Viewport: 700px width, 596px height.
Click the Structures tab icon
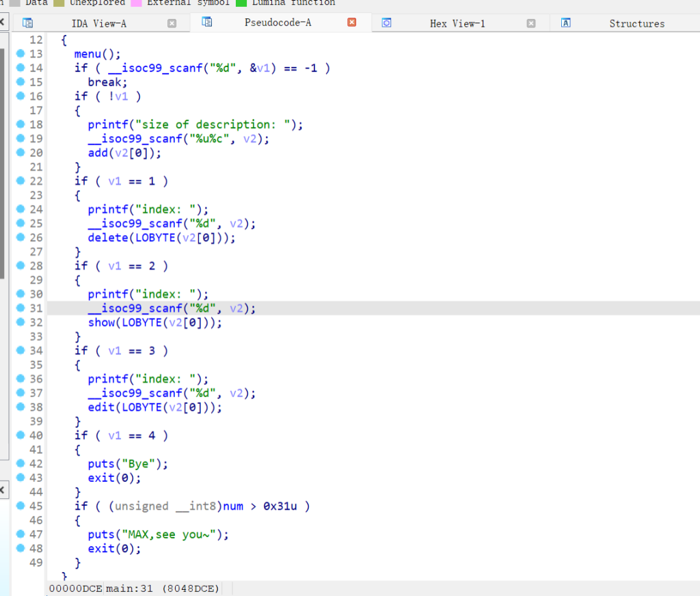(x=566, y=23)
